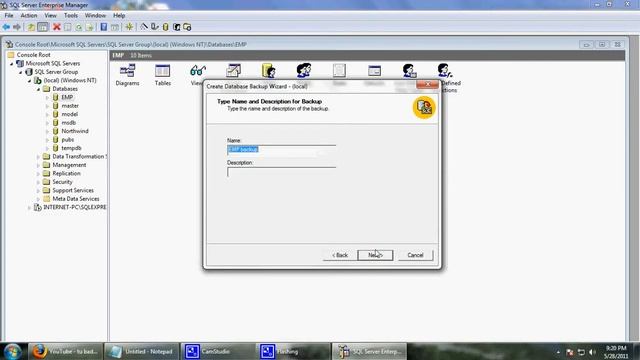Switch to CamStudio taskbar item

(218, 351)
